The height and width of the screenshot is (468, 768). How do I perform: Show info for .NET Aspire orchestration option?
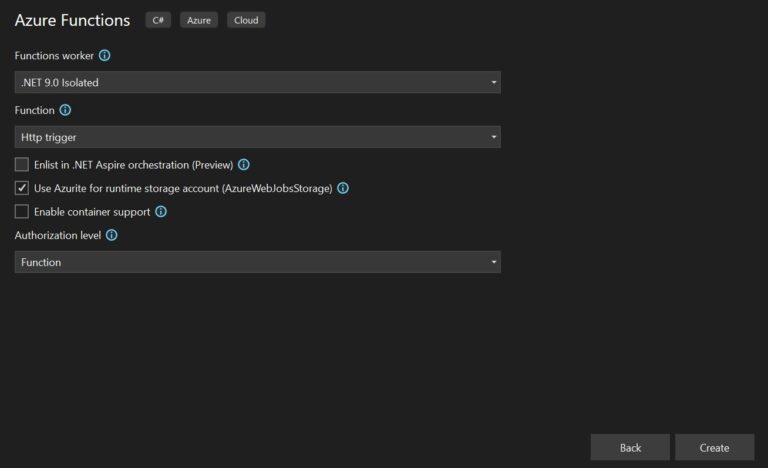coord(243,165)
